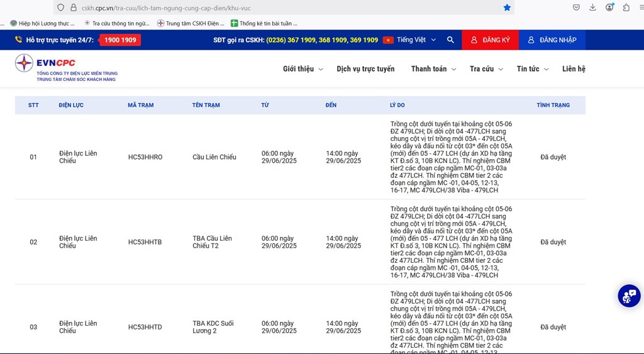Open the Trung tâm CSKH Điện bookmark
This screenshot has height=354, width=644.
coord(191,23)
